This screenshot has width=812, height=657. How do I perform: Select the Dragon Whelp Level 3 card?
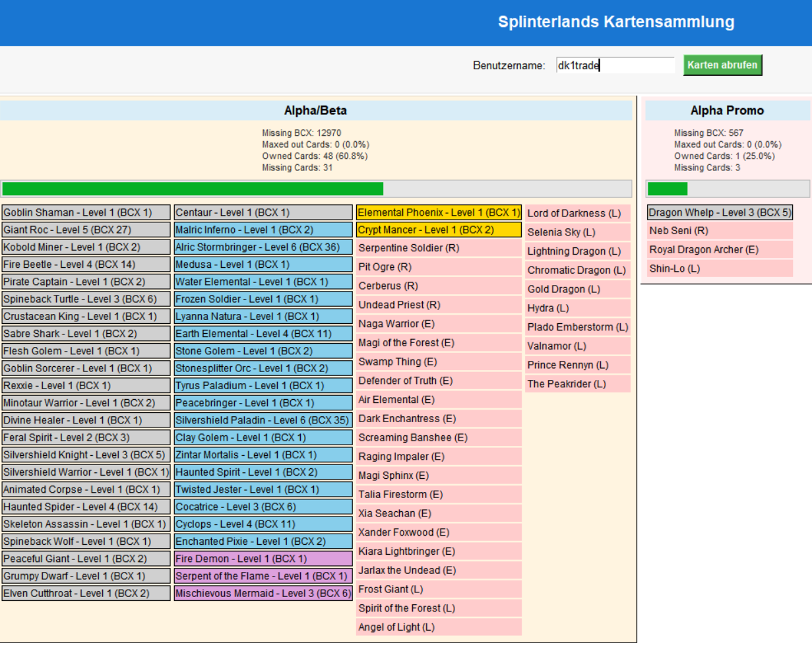pyautogui.click(x=720, y=212)
